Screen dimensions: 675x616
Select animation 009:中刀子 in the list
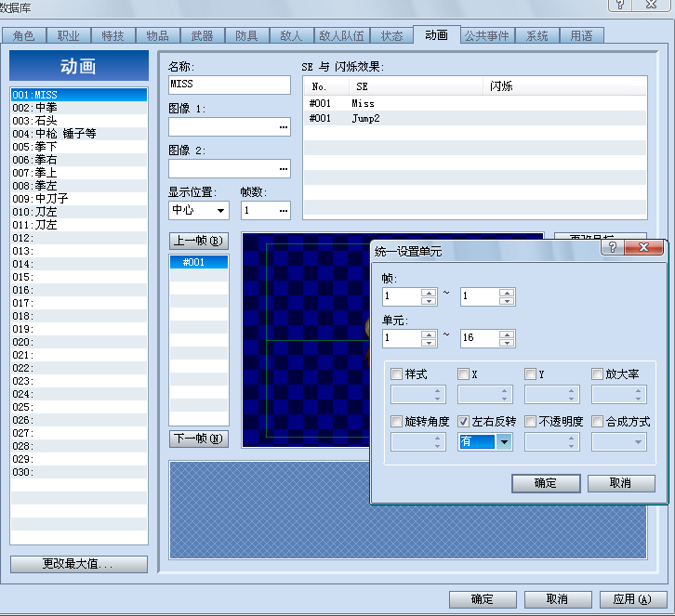point(79,199)
